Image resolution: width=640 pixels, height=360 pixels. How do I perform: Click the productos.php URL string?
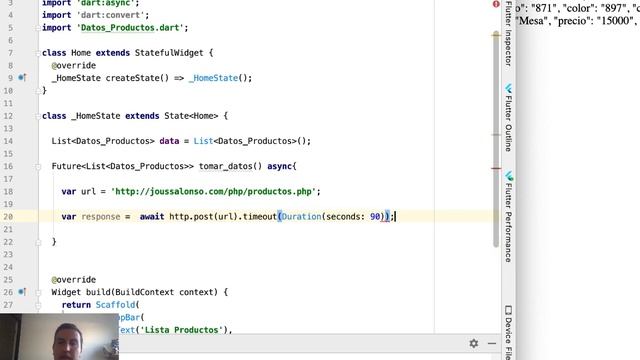pos(213,191)
